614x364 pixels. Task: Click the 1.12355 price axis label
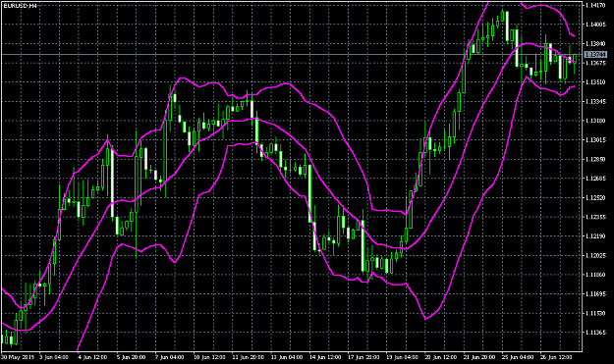pyautogui.click(x=595, y=217)
